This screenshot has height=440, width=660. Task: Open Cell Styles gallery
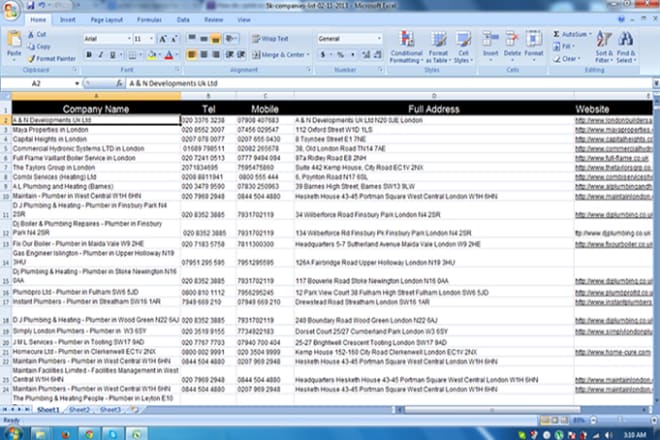pos(463,47)
